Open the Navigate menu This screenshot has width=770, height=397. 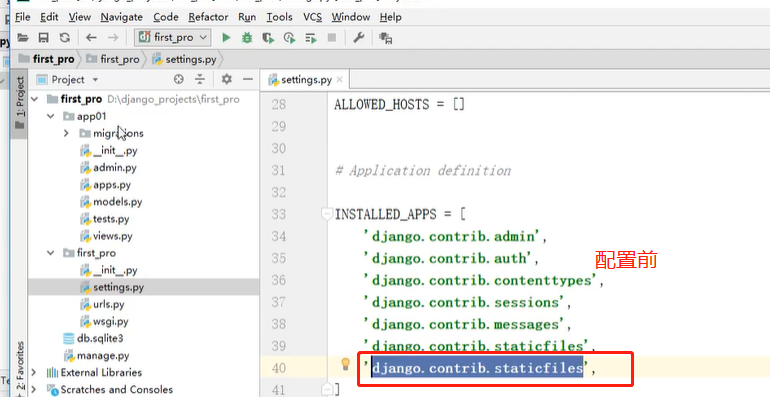tap(122, 17)
